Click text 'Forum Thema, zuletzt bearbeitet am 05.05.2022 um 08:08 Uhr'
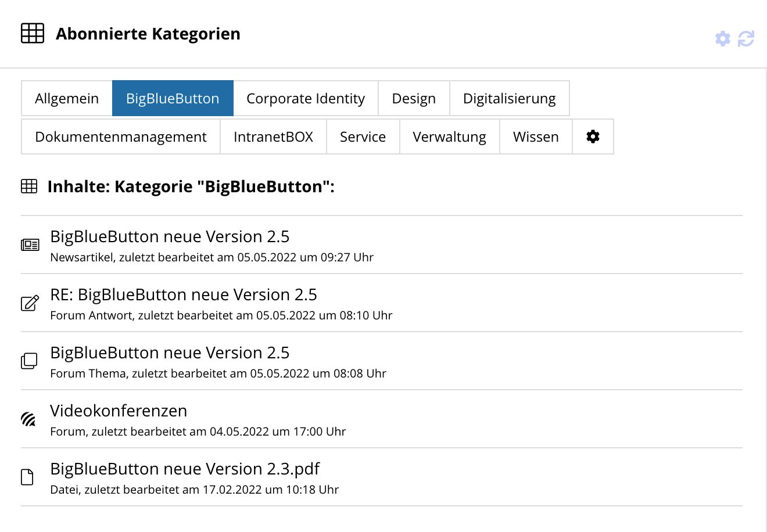The width and height of the screenshot is (767, 532). (218, 373)
